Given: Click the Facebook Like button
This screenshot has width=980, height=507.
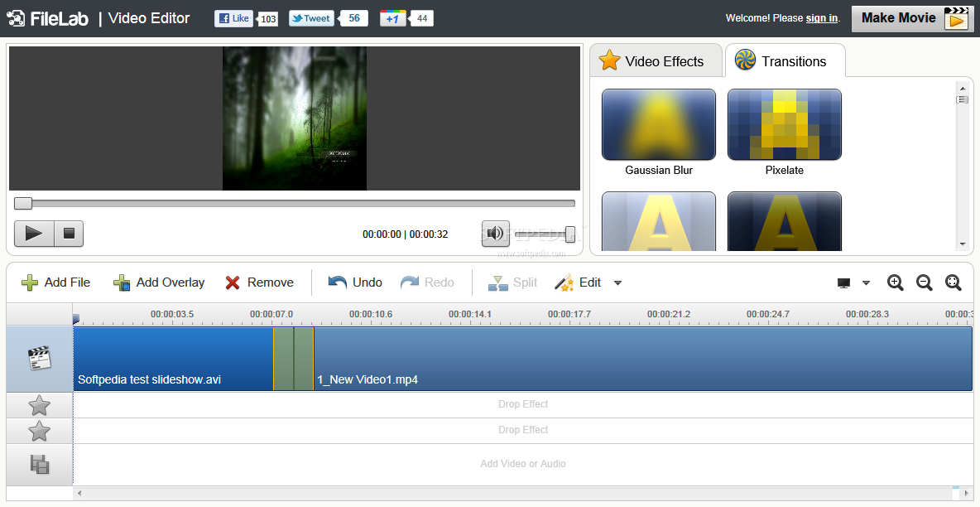Looking at the screenshot, I should pos(233,18).
